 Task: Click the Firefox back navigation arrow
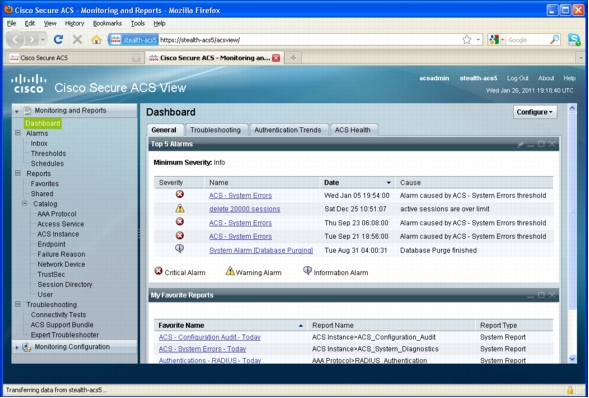(x=15, y=39)
